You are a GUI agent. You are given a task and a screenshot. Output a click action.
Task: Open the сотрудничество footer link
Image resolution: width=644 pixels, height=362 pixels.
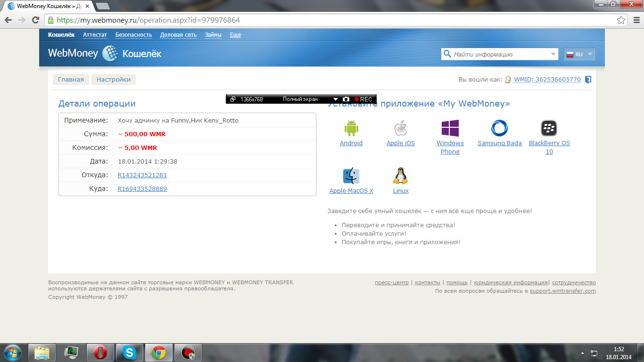coord(574,282)
